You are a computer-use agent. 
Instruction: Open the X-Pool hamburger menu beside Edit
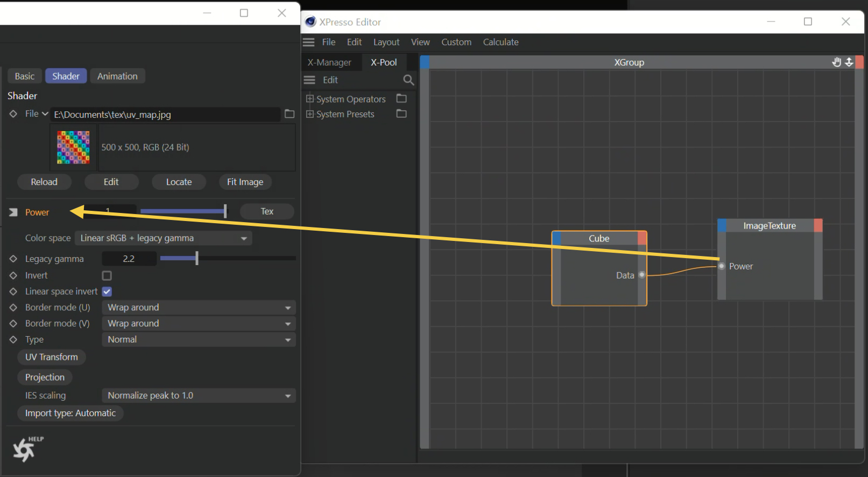(x=309, y=80)
